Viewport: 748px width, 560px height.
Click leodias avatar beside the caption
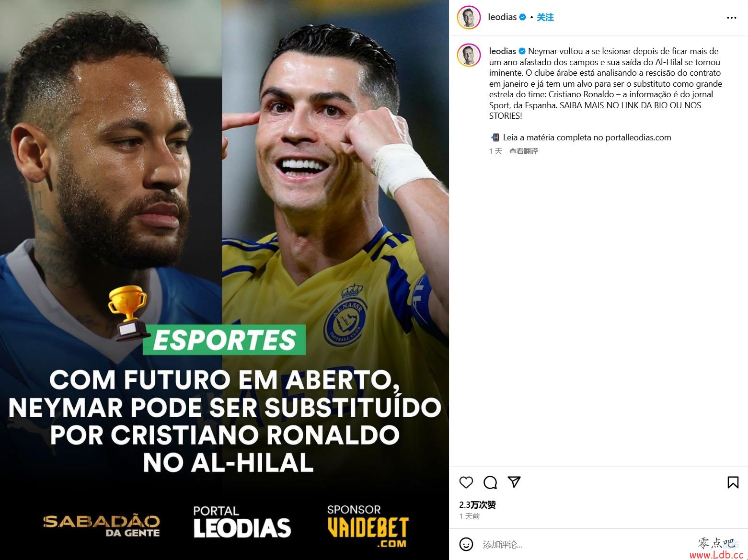coord(469,55)
